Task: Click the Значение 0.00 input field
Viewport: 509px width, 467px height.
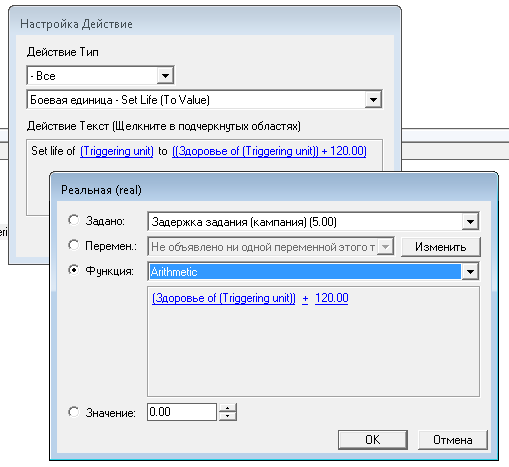Action: pos(182,412)
